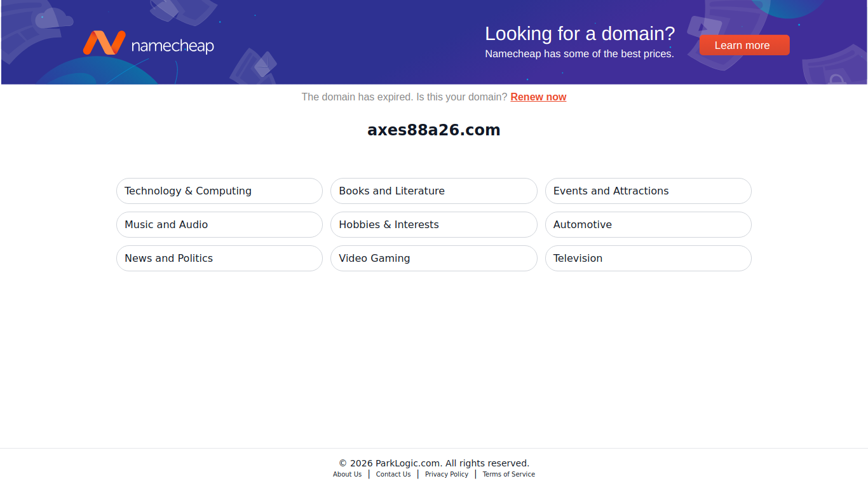Open Hobbies & Interests category
This screenshot has width=868, height=488.
pyautogui.click(x=433, y=224)
